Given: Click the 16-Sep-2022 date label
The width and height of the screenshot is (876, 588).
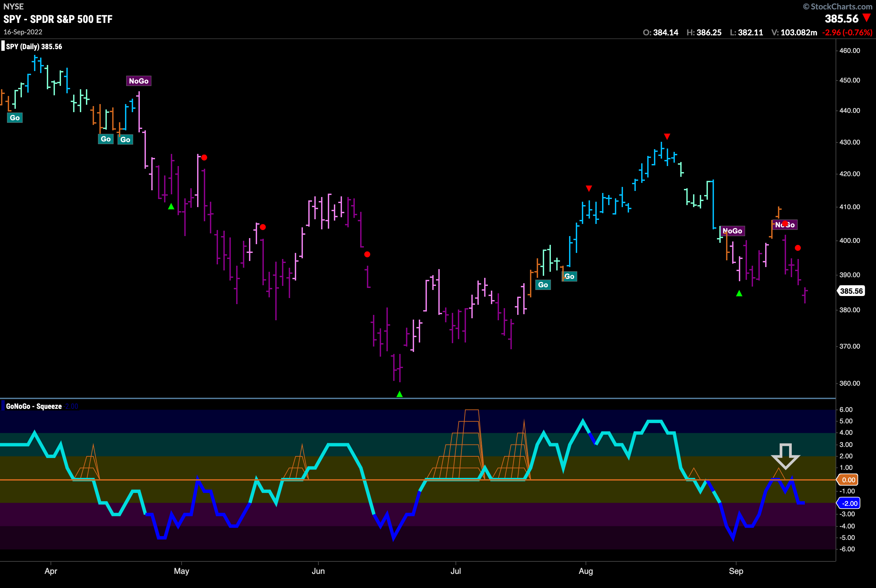Looking at the screenshot, I should [x=23, y=32].
